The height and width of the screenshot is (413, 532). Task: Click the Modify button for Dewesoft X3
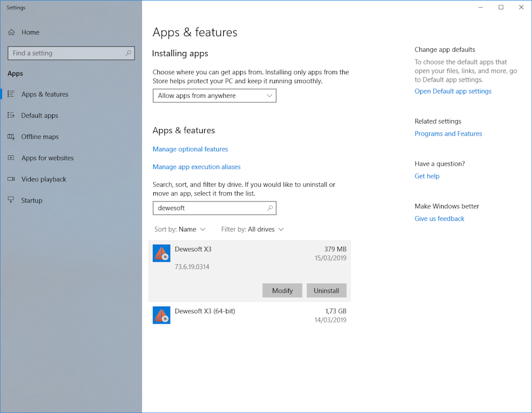[282, 290]
